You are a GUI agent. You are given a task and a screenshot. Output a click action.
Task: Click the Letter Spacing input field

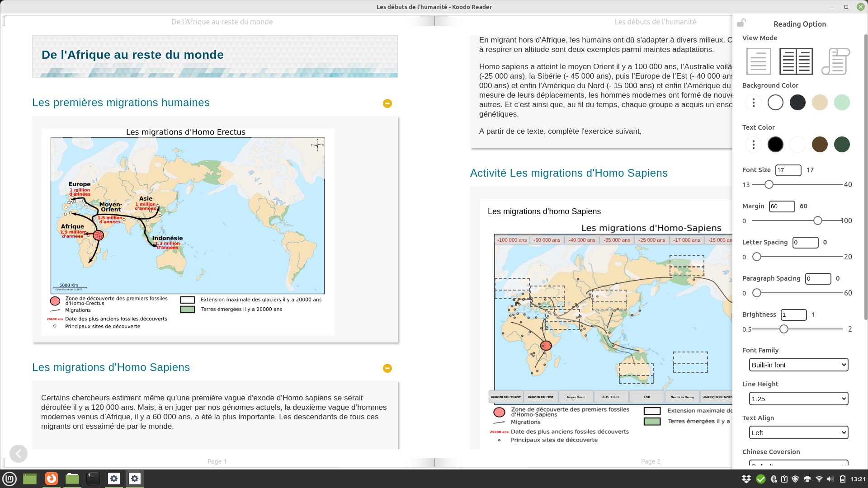point(805,242)
